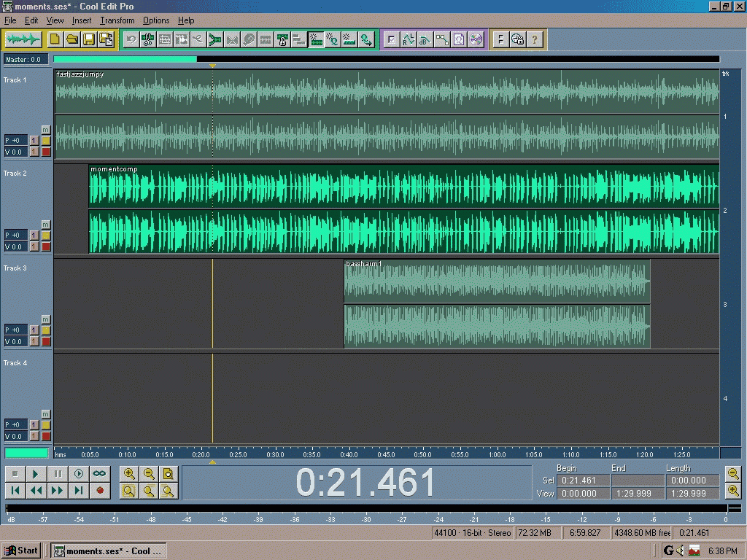This screenshot has width=747, height=560.
Task: Open the help question mark icon
Action: [535, 39]
